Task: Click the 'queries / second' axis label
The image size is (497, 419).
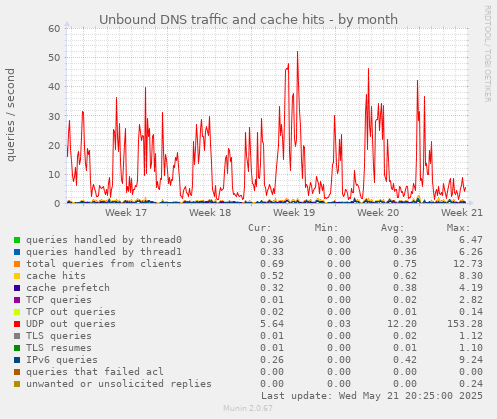Action: [11, 115]
